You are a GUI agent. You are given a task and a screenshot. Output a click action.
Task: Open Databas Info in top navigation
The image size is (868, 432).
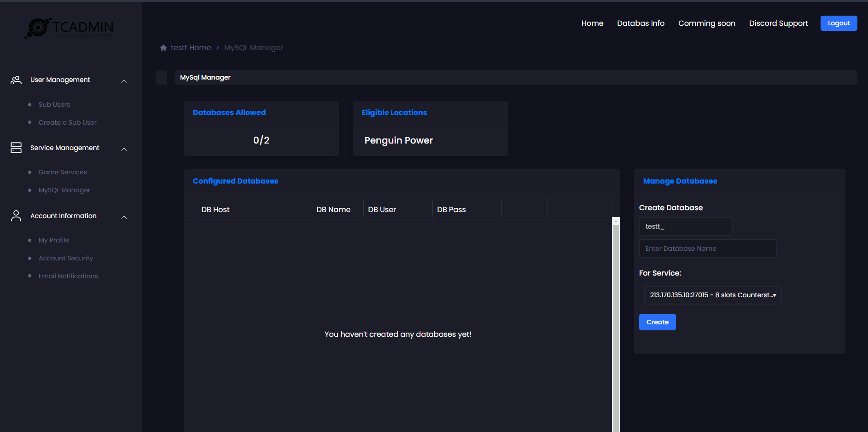point(641,23)
